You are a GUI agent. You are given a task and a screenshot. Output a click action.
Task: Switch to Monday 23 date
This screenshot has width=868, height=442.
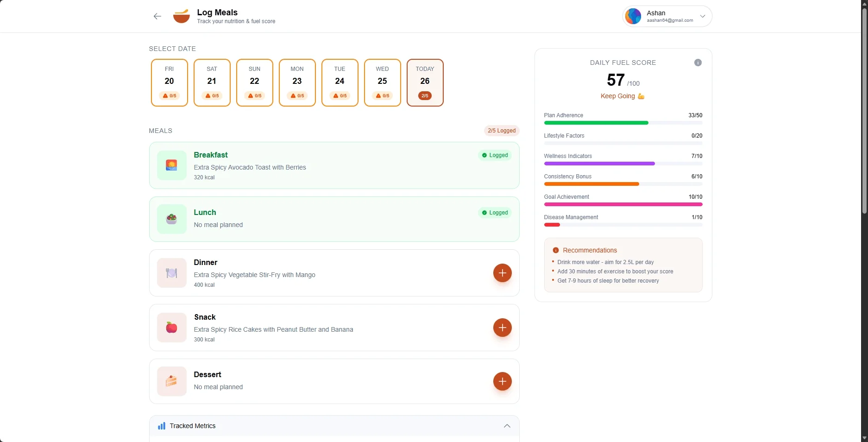point(297,82)
